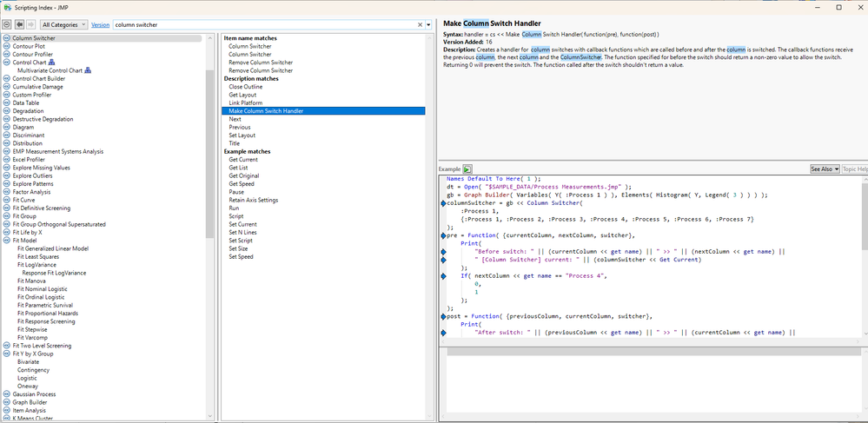Toggle code-fold marker at columnSwitcher line
This screenshot has height=423, width=868.
pyautogui.click(x=443, y=202)
